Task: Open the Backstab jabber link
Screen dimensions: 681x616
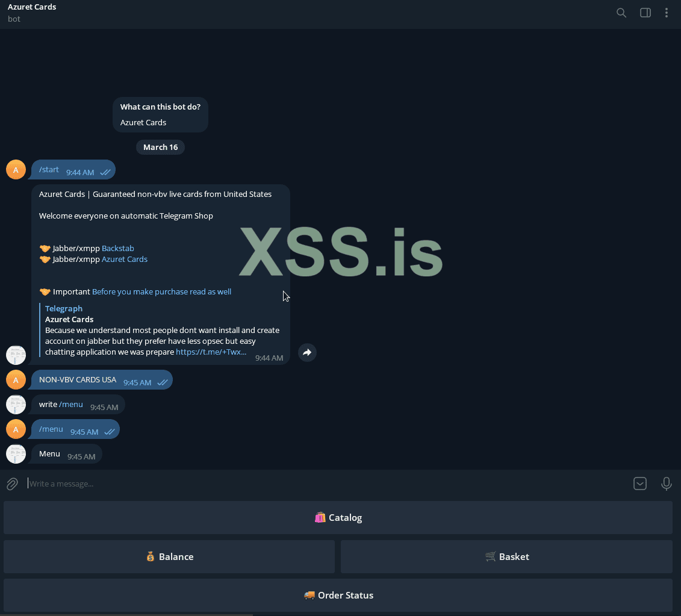Action: pos(118,248)
